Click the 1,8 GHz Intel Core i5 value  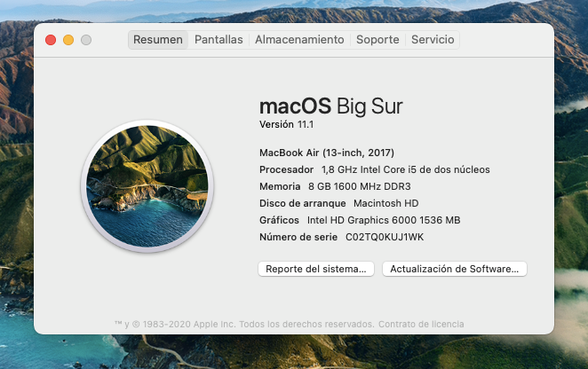(405, 169)
